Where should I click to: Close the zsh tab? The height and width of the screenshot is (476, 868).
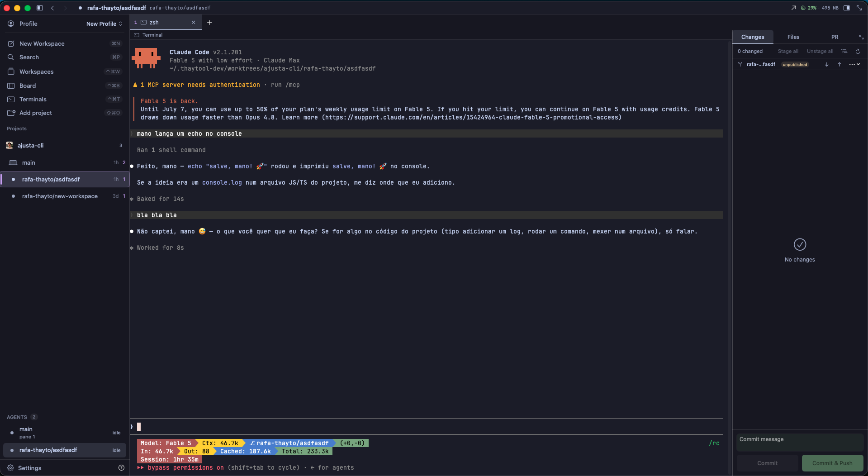[194, 22]
